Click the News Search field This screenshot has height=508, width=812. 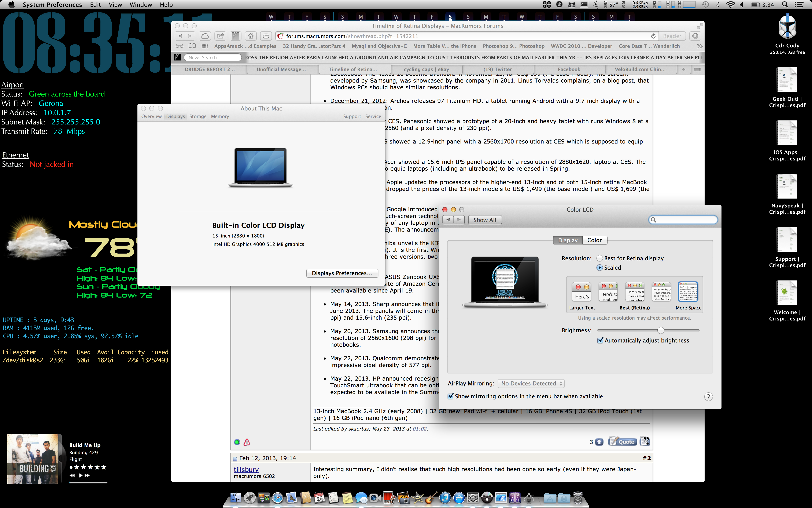click(212, 57)
